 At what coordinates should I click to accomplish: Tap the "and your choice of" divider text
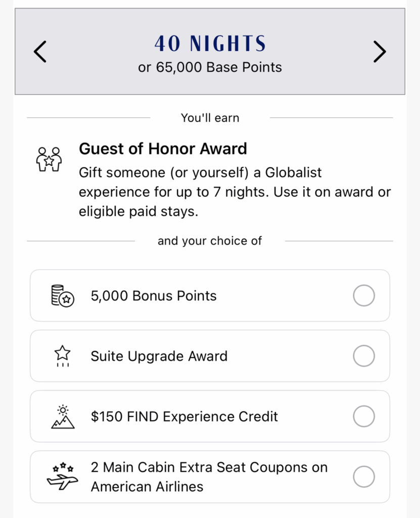[210, 241]
